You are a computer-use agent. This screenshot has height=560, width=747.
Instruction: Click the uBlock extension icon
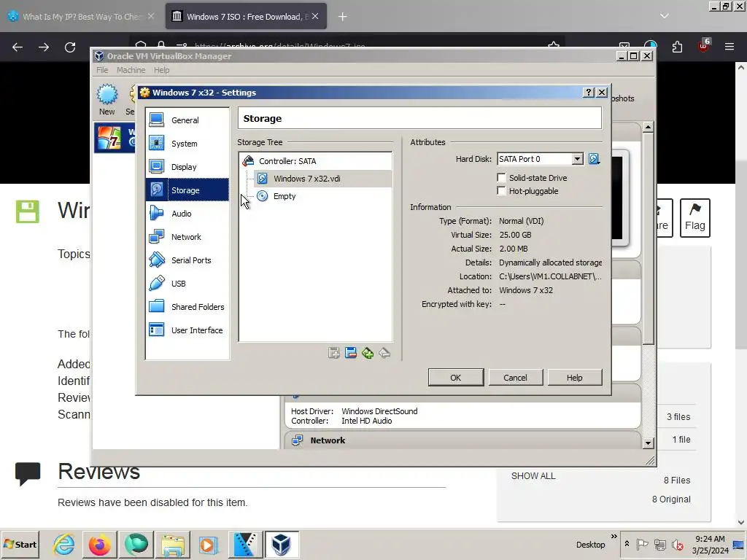[x=704, y=46]
